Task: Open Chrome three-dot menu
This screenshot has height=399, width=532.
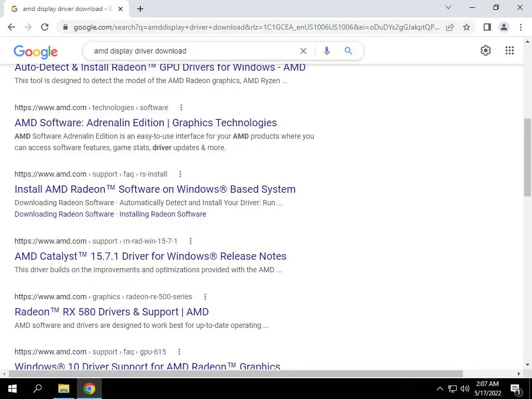Action: click(x=521, y=27)
